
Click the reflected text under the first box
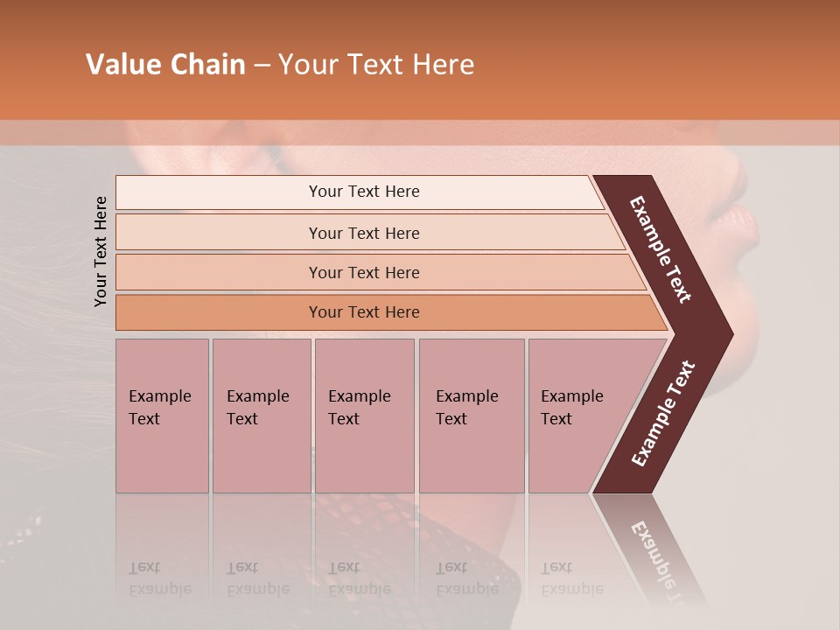pyautogui.click(x=160, y=577)
